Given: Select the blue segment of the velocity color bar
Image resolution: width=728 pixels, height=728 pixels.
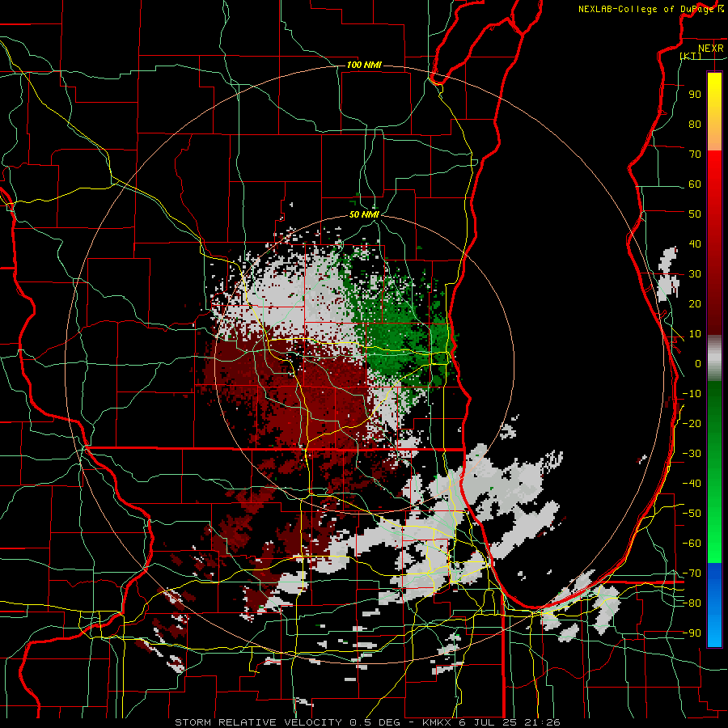Looking at the screenshot, I should click(x=714, y=605).
